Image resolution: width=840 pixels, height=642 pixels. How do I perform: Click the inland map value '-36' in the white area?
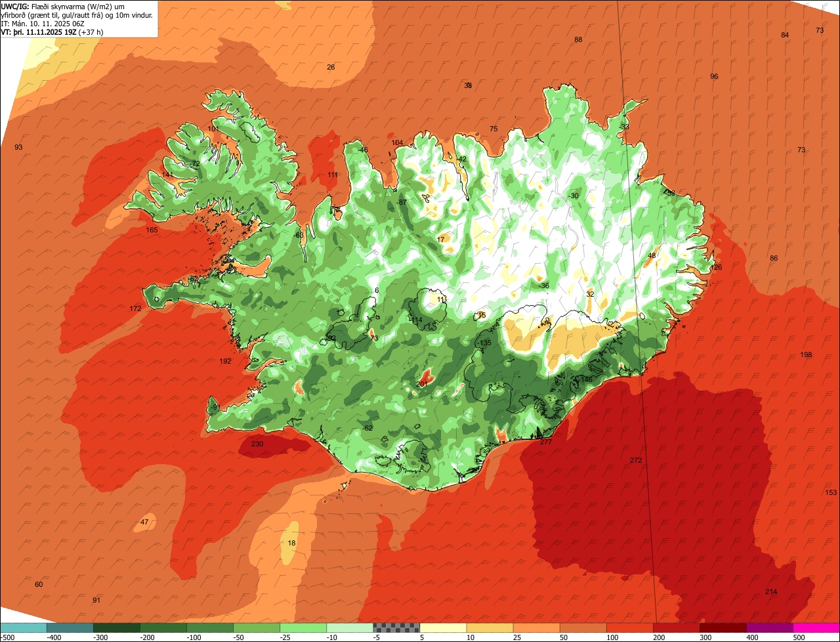[543, 286]
